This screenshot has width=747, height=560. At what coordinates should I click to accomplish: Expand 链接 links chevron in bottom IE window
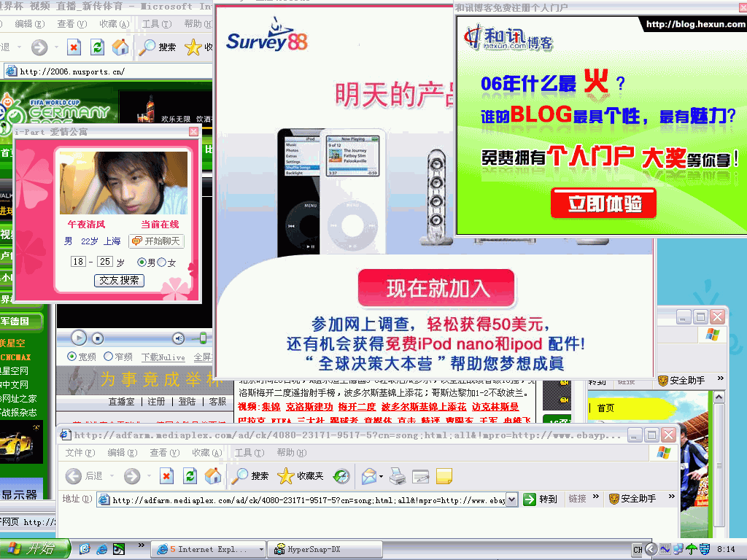[595, 497]
